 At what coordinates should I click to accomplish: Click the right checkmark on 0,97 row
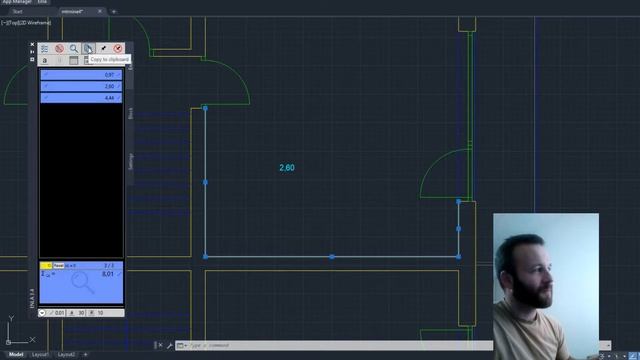coord(119,75)
